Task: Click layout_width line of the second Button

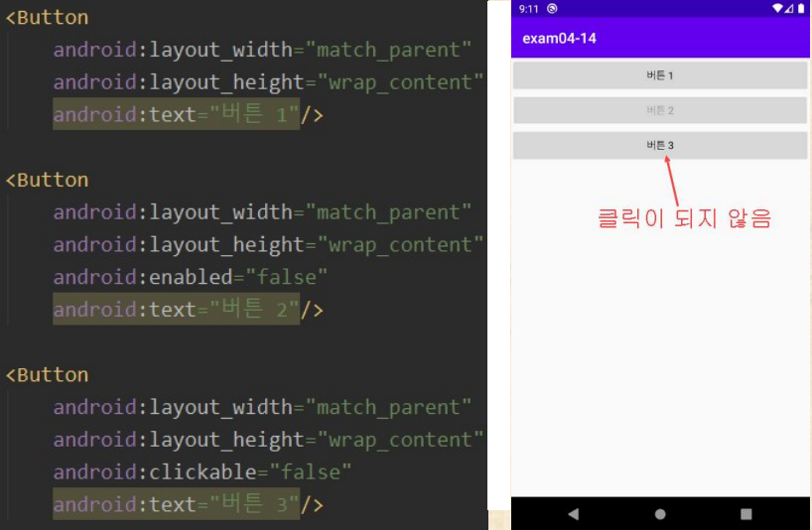Action: (x=262, y=212)
